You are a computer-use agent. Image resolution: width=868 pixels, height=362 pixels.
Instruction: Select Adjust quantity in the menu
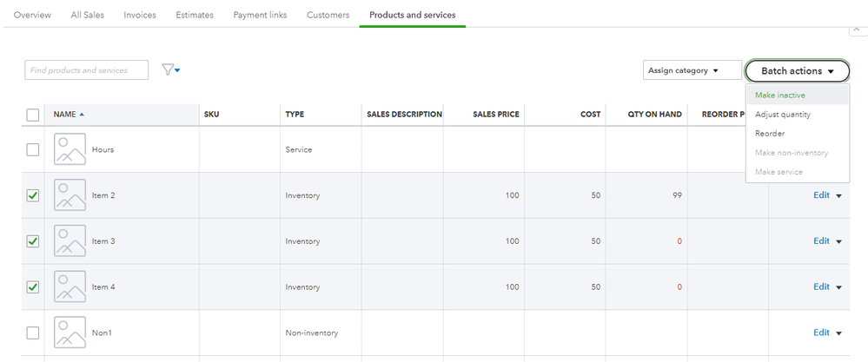783,115
